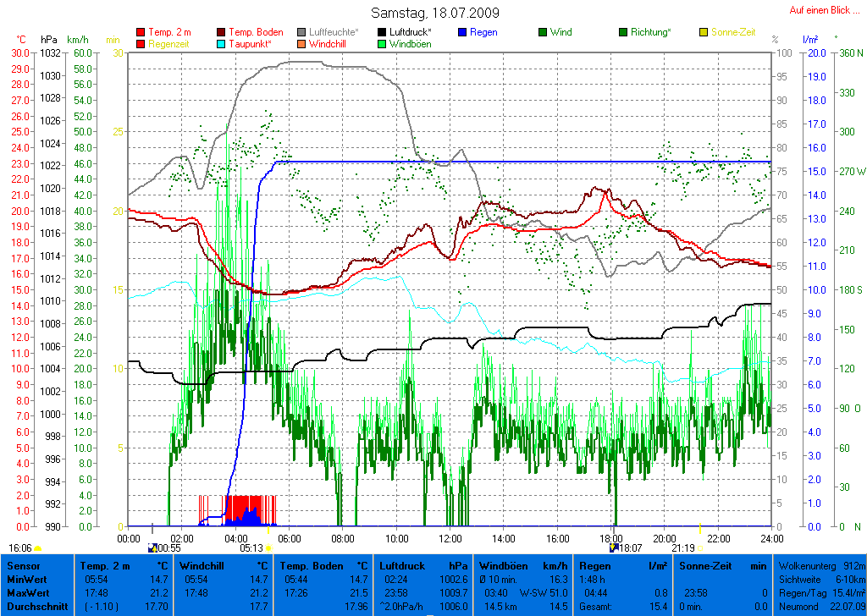Click the yellow marker next to 16:06

coord(38,548)
